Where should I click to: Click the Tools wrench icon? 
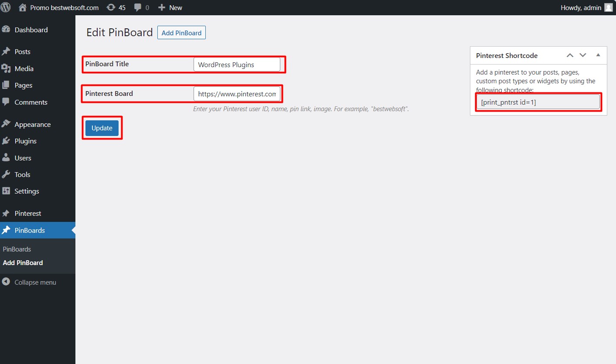point(6,174)
